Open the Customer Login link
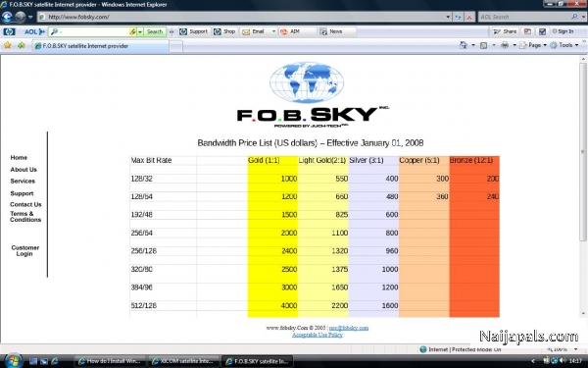588x368 pixels. [x=24, y=250]
